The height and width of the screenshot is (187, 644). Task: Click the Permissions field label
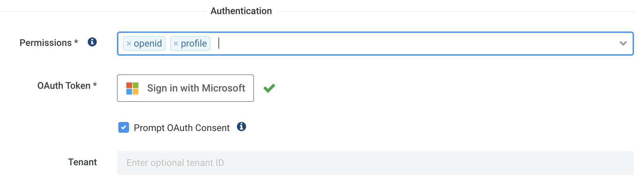point(49,43)
